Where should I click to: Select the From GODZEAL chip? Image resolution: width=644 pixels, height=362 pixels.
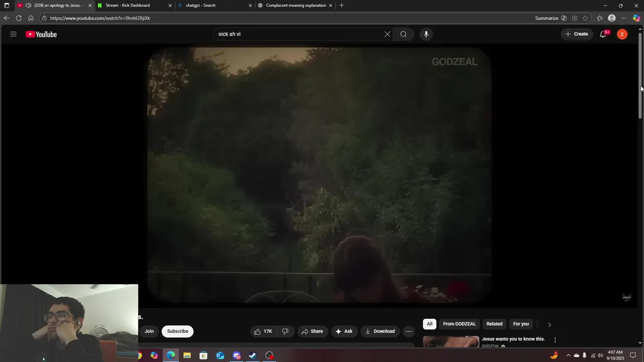tap(459, 324)
